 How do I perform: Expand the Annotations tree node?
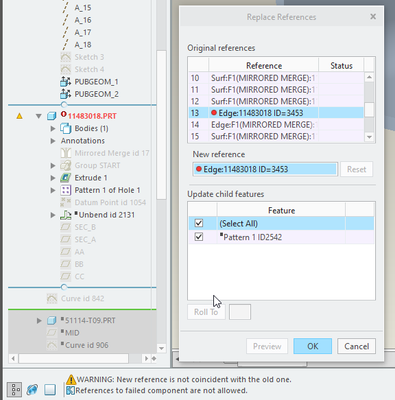tap(53, 141)
